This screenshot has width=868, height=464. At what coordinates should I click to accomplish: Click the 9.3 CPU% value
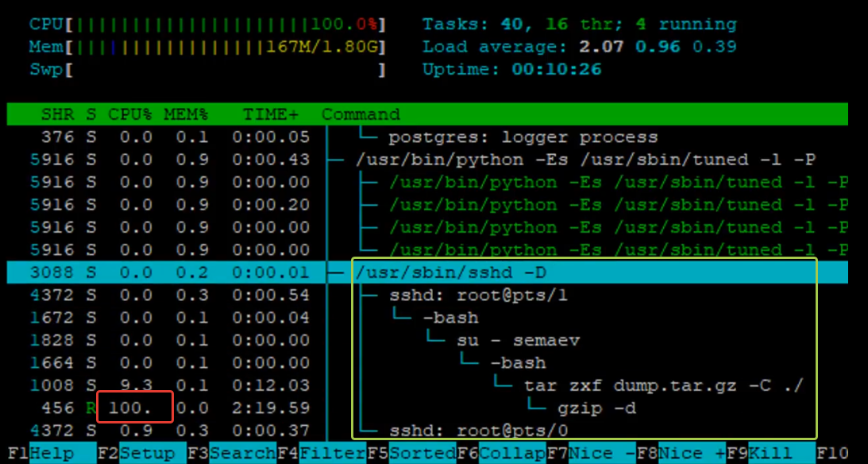pyautogui.click(x=136, y=385)
